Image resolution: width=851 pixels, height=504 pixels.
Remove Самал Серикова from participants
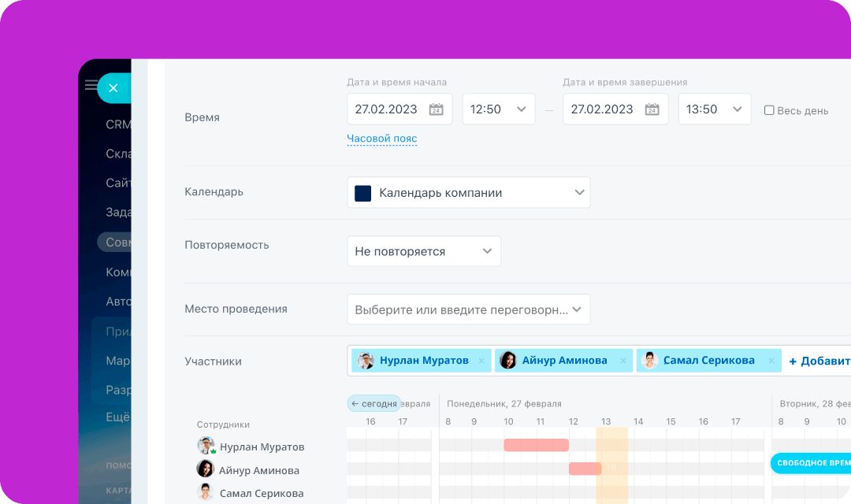point(771,361)
